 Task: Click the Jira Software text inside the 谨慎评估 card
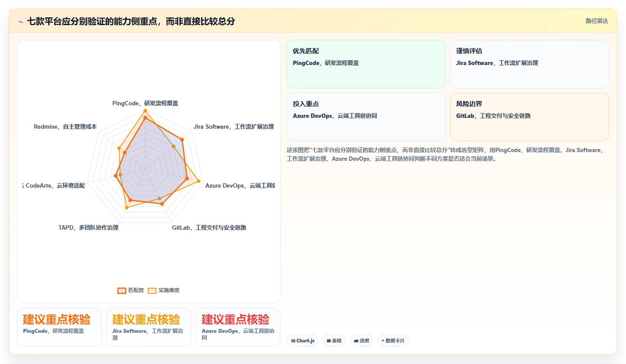pos(497,63)
